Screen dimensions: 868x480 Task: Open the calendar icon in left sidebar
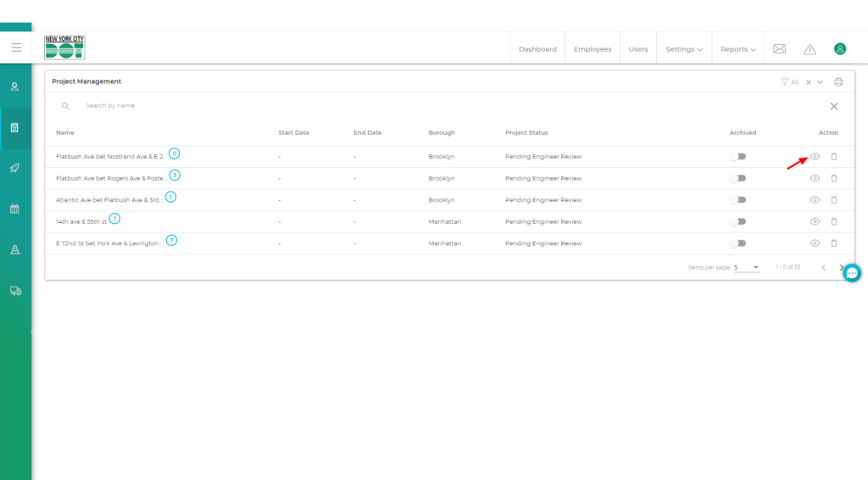tap(15, 209)
